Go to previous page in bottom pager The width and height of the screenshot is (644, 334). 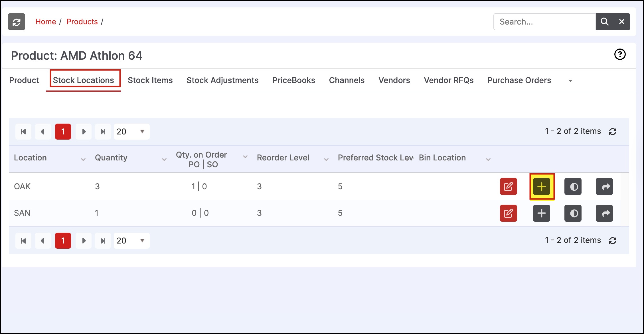[x=43, y=241]
